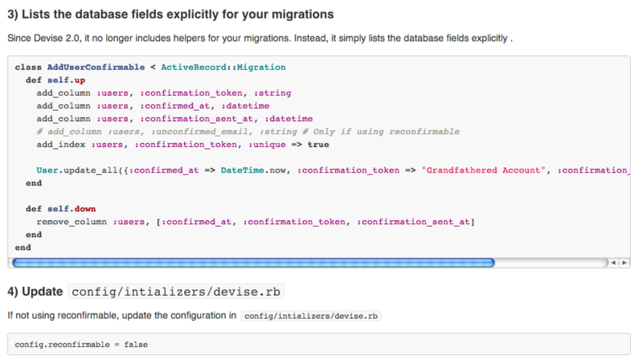Image resolution: width=643 pixels, height=364 pixels.
Task: Click the 'def self.up' line
Action: [55, 80]
